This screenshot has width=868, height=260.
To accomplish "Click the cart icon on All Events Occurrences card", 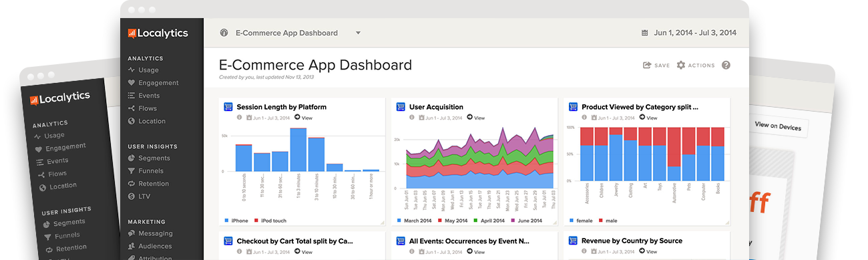I will (x=401, y=241).
